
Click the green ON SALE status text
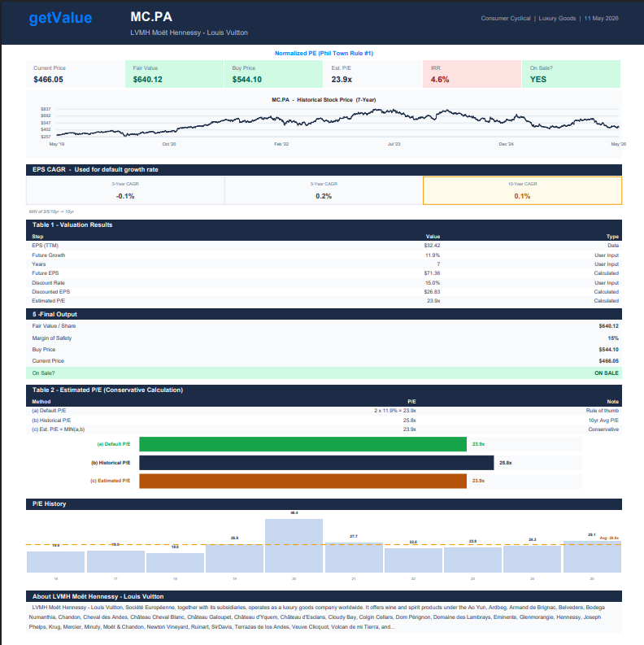point(606,373)
